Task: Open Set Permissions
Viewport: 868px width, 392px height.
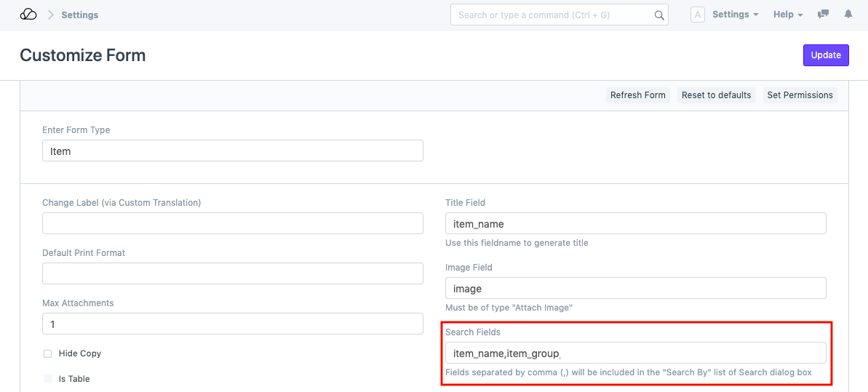Action: point(800,95)
